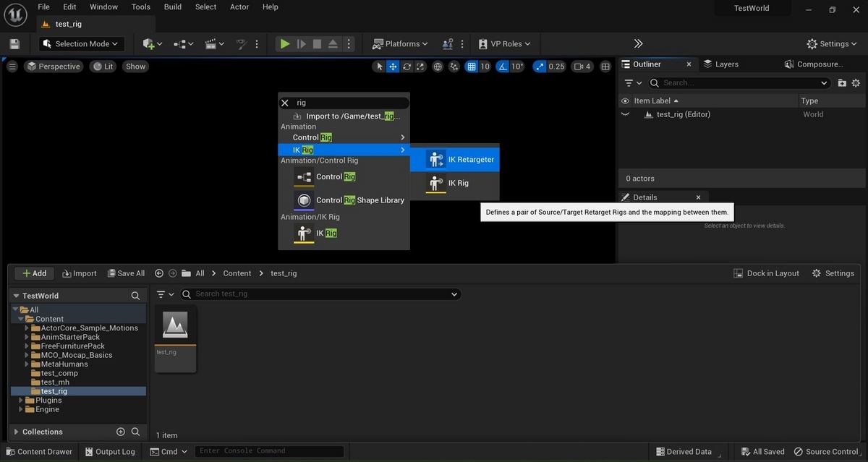Open the Blueprints toolbar icon menu
The image size is (868, 462).
coord(183,43)
